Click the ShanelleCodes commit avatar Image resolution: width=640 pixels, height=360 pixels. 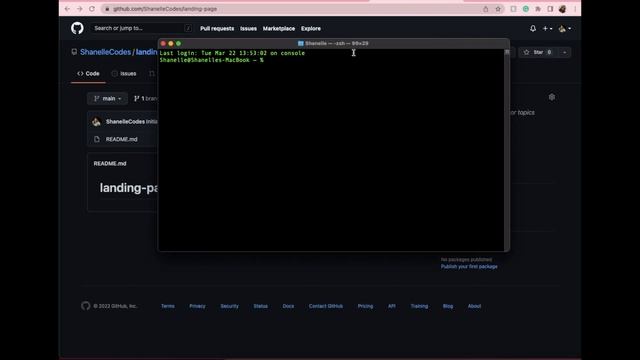click(96, 122)
